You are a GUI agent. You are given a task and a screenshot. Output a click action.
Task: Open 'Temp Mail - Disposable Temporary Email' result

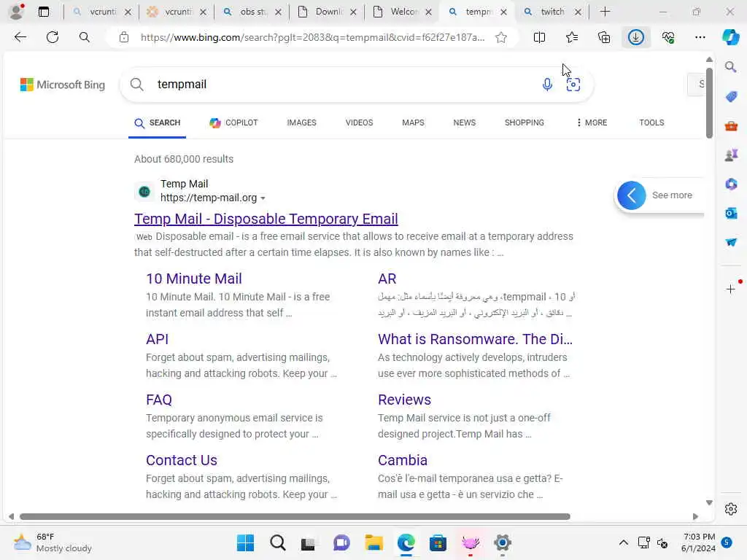266,219
